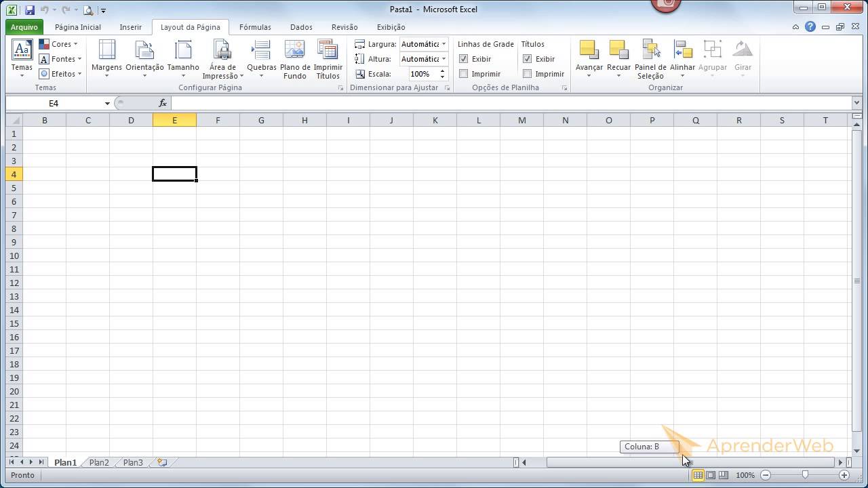Viewport: 868px width, 488px height.
Task: Toggle Imprimir checkbox under Linhas de Grade
Action: [x=464, y=74]
